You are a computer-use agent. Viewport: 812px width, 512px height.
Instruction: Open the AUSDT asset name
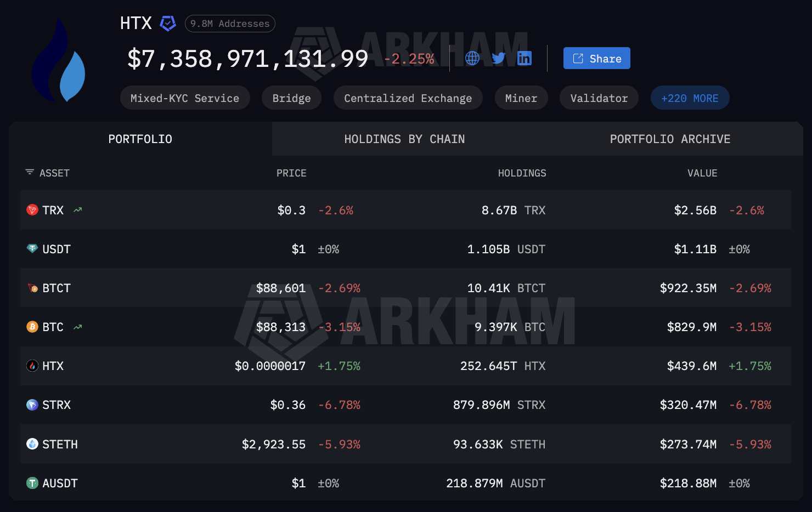[60, 483]
